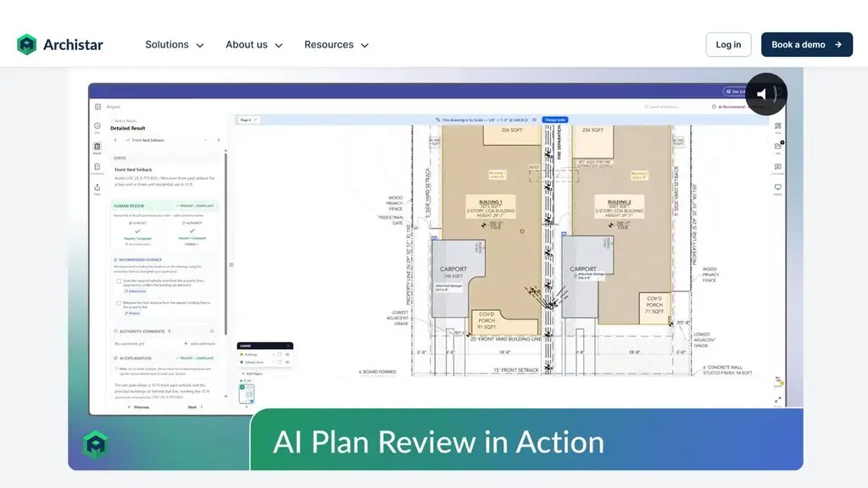Click the scrollbar down arrow in detail panel
Screen dimensions: 868x488
225,396
